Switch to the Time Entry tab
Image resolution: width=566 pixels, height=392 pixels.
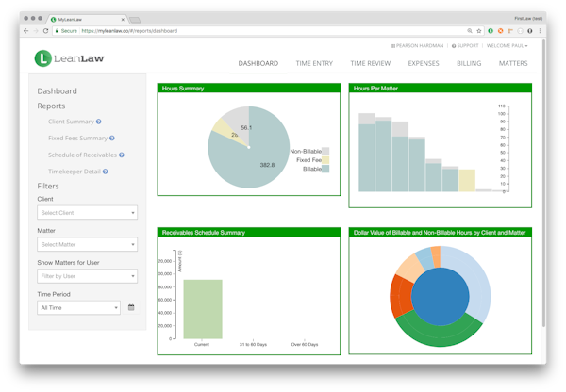tap(314, 64)
